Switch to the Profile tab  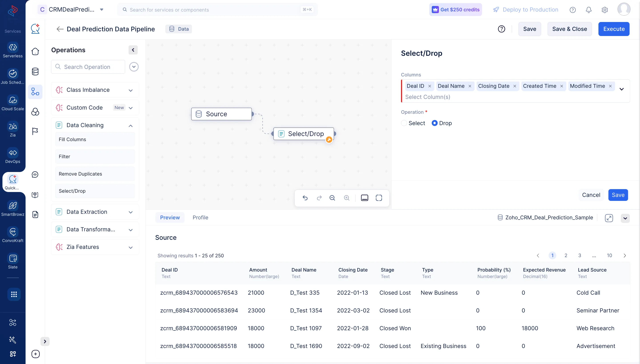[200, 218]
